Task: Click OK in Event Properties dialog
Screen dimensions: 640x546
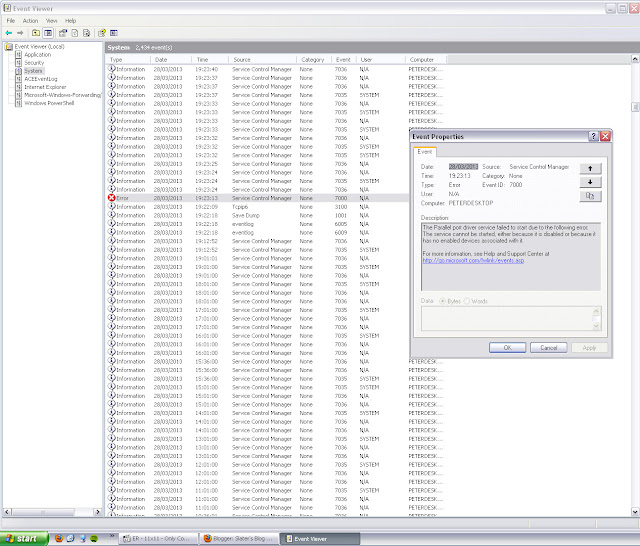Action: tap(507, 348)
